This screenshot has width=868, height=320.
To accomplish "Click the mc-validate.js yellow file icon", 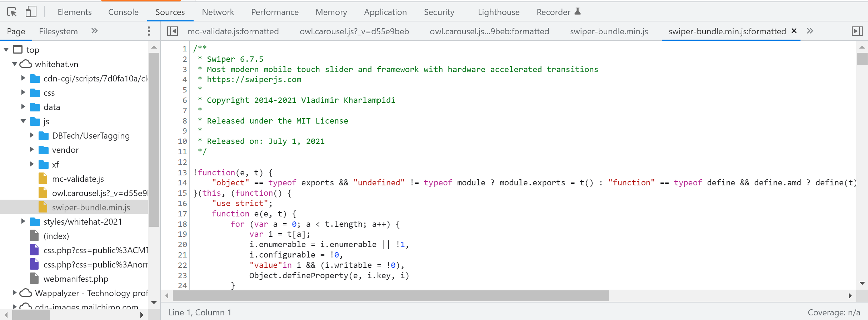I will click(x=43, y=178).
